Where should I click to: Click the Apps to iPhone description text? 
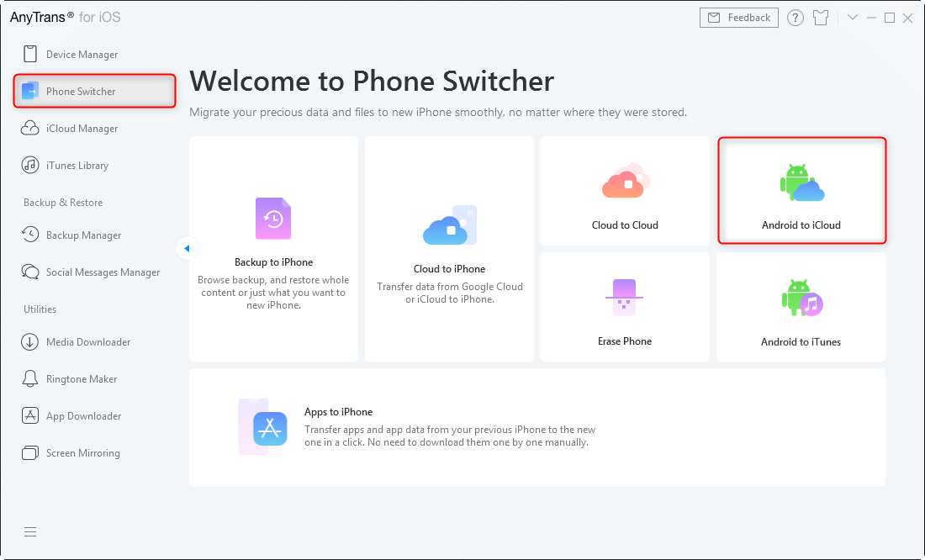tap(450, 436)
